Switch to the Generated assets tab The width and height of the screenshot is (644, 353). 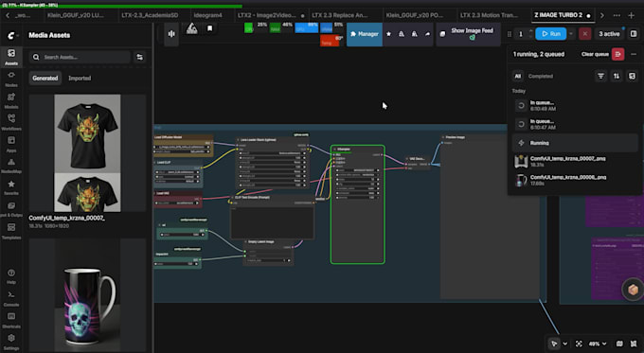click(45, 78)
